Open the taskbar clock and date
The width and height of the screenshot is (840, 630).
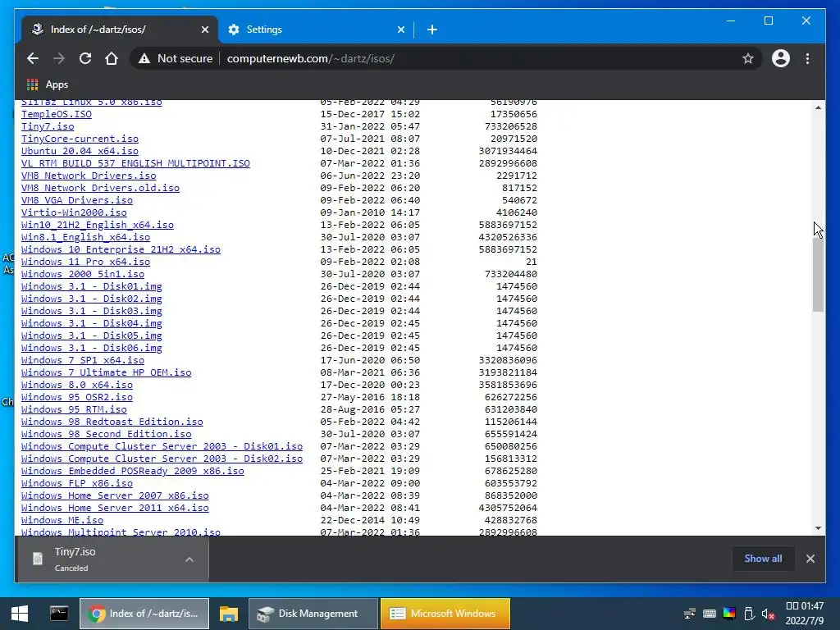(x=805, y=614)
